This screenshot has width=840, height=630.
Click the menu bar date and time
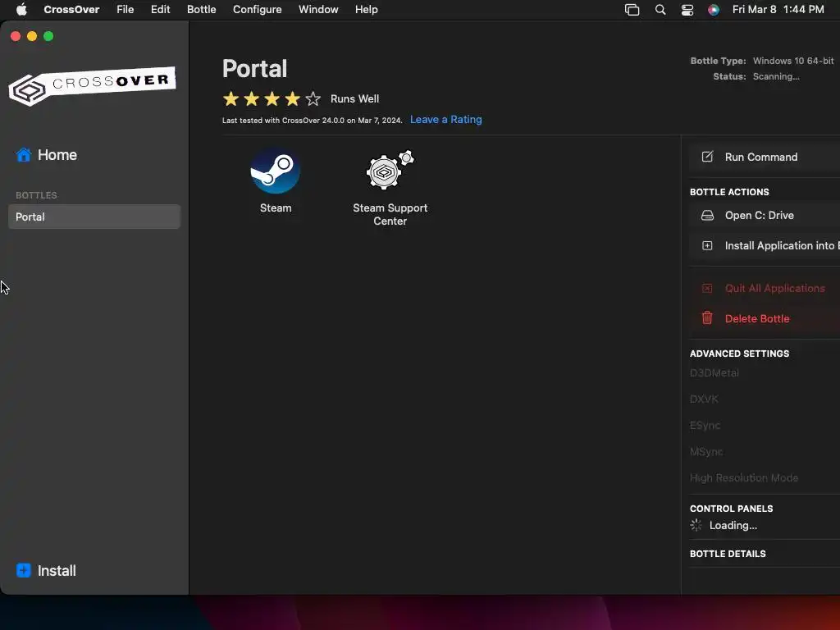778,10
